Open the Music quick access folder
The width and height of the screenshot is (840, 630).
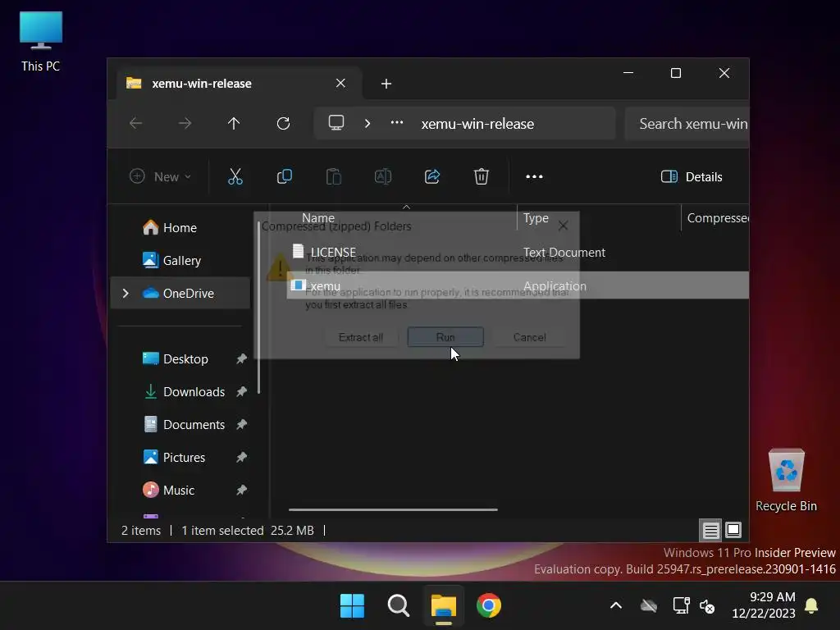point(180,490)
